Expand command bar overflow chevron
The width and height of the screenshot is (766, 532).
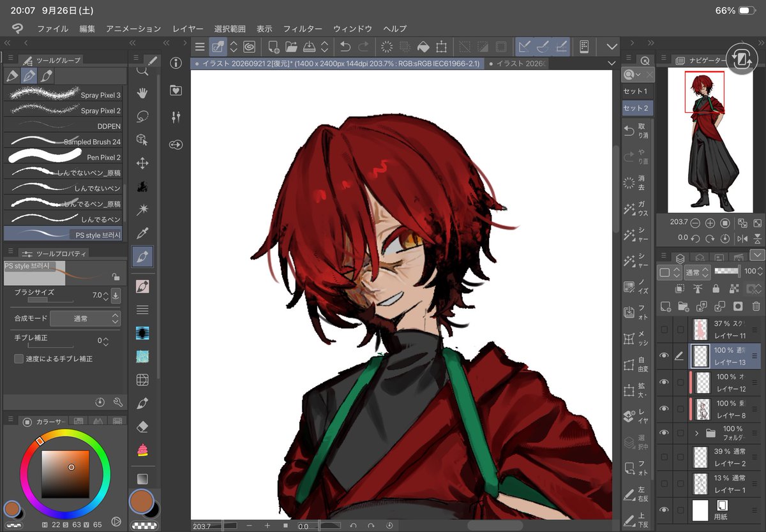click(x=612, y=47)
